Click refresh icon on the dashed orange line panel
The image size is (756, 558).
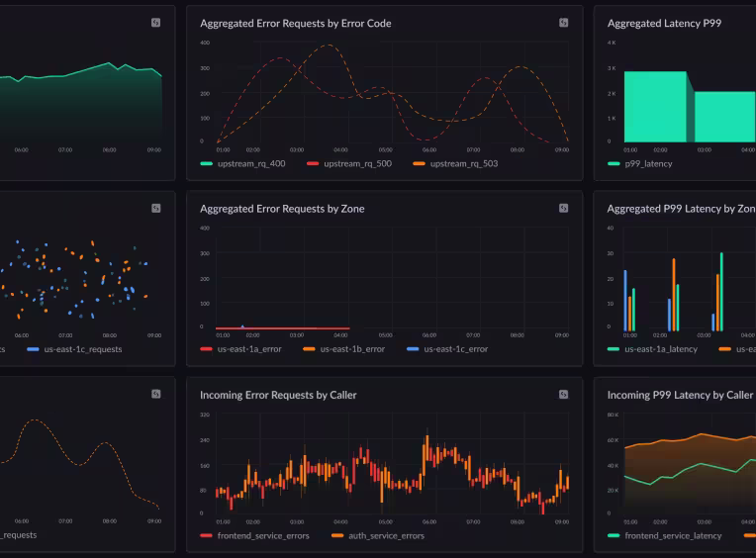(x=155, y=394)
